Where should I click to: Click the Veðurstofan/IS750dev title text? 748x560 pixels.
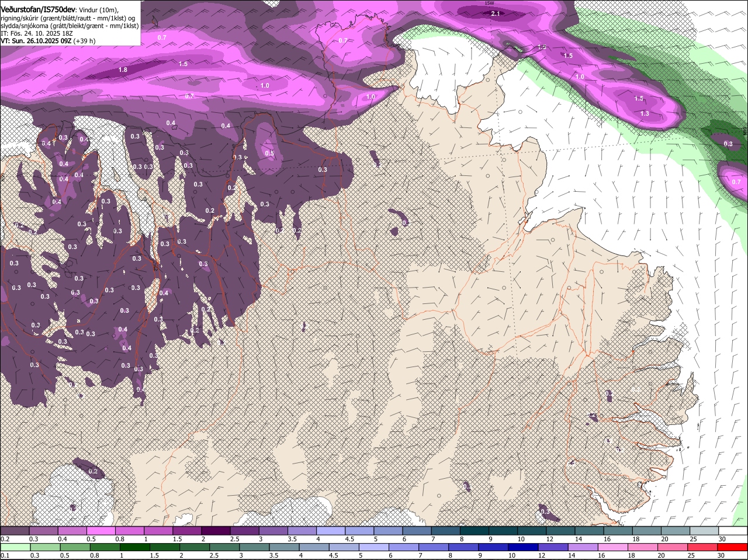[x=38, y=9]
